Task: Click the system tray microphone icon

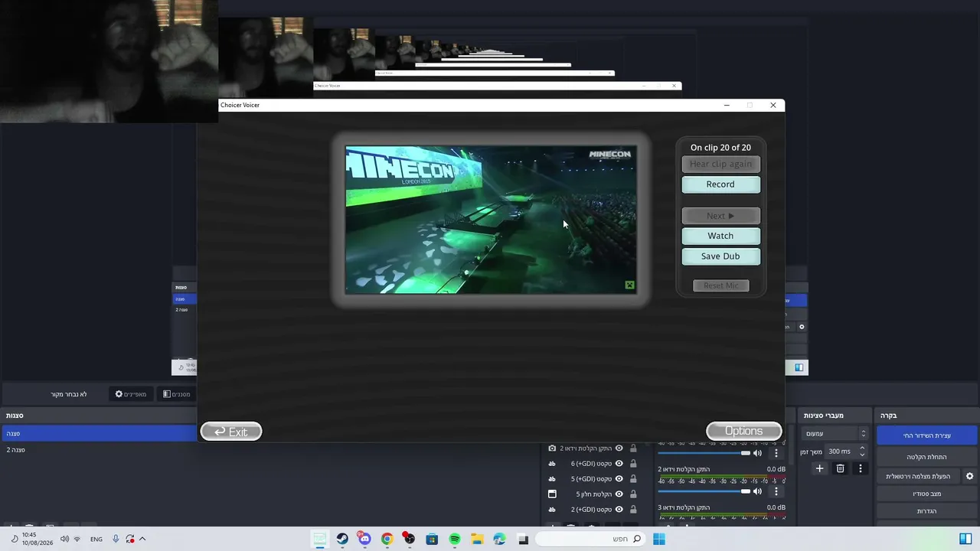Action: tap(116, 539)
